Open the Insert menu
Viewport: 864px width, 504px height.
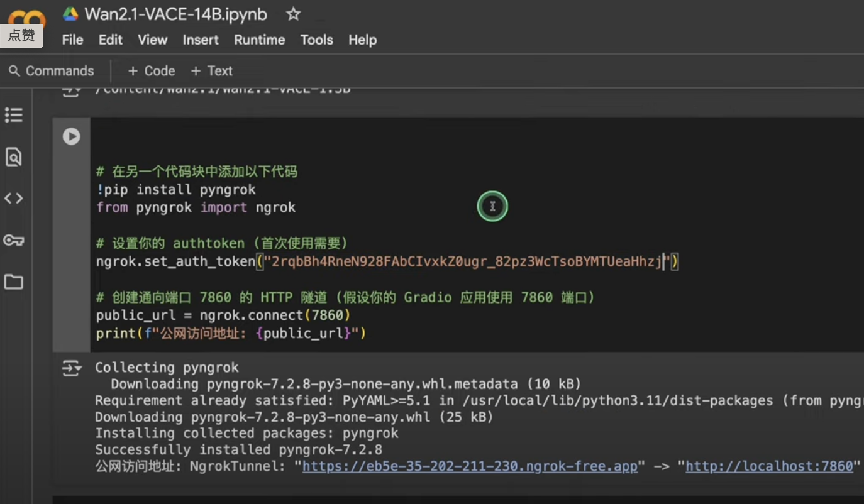(201, 40)
